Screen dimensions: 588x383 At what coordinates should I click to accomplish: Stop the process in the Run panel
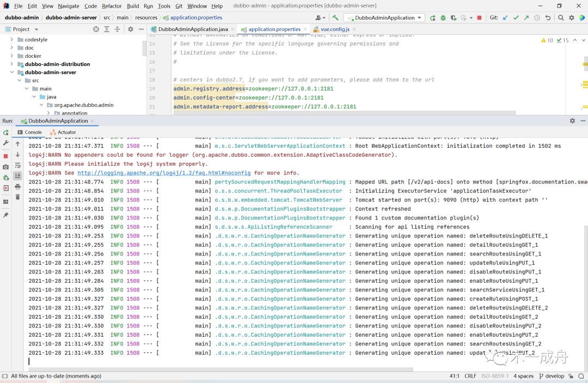(x=5, y=156)
